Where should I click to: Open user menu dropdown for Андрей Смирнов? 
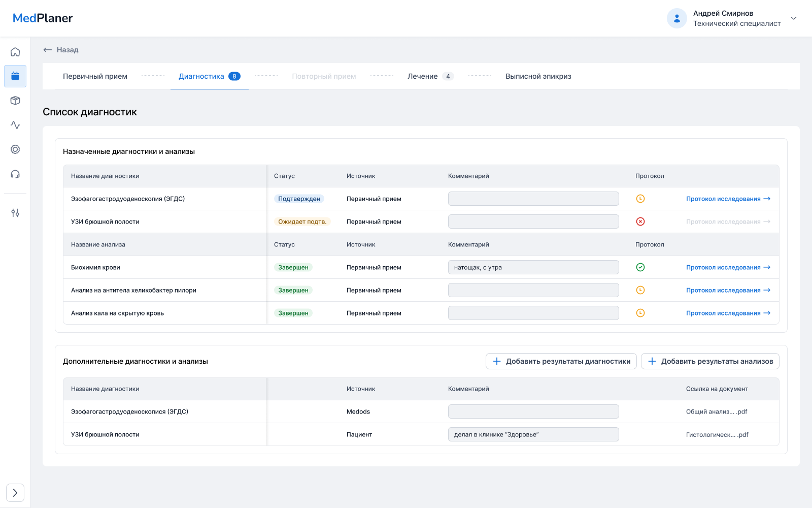[x=794, y=18]
